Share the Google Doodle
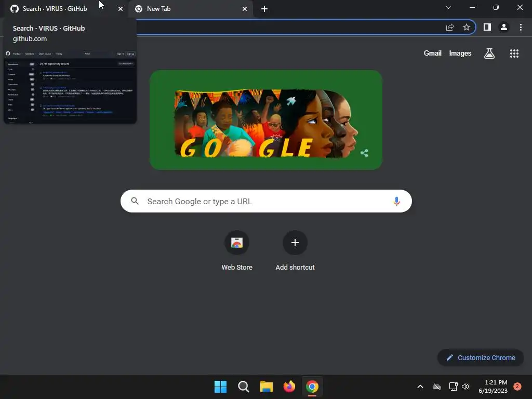 (x=364, y=153)
